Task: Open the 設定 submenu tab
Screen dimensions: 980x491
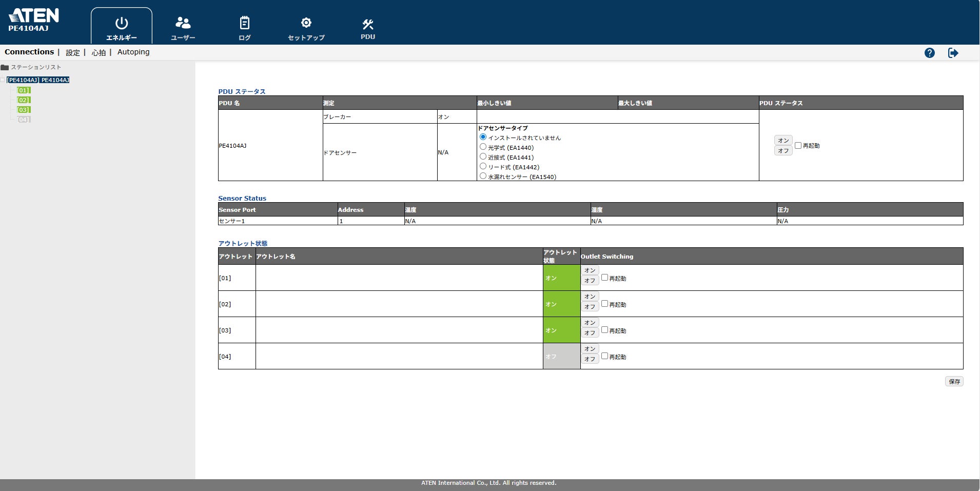Action: click(x=73, y=52)
